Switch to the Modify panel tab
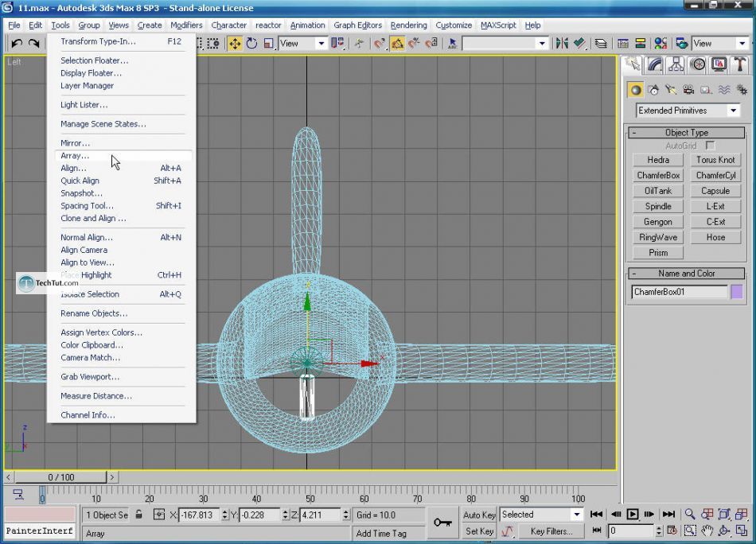Screen dimensions: 756x544 click(654, 64)
